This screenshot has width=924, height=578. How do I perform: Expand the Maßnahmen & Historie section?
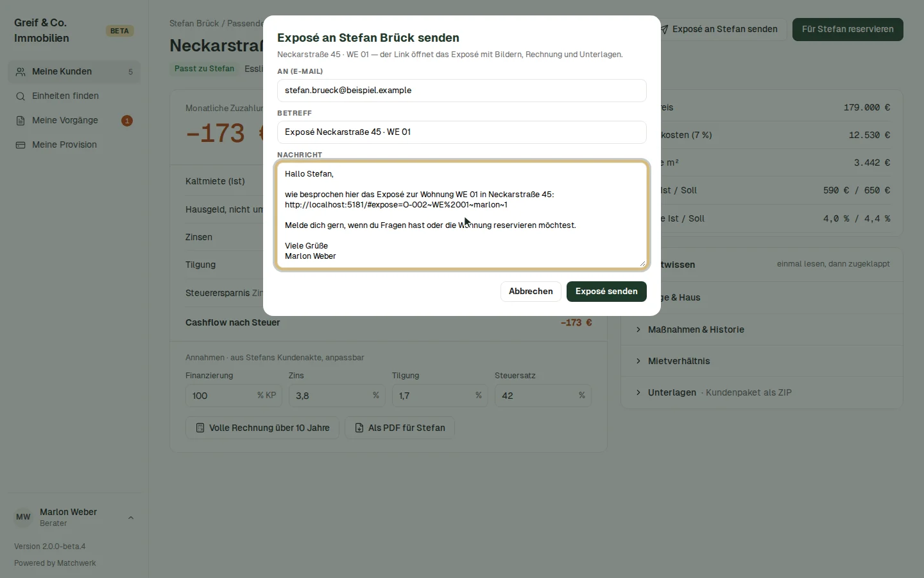pos(762,329)
